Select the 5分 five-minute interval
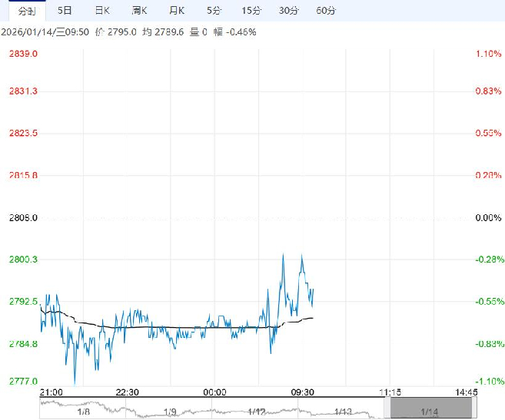Image resolution: width=505 pixels, height=420 pixels. (x=214, y=11)
